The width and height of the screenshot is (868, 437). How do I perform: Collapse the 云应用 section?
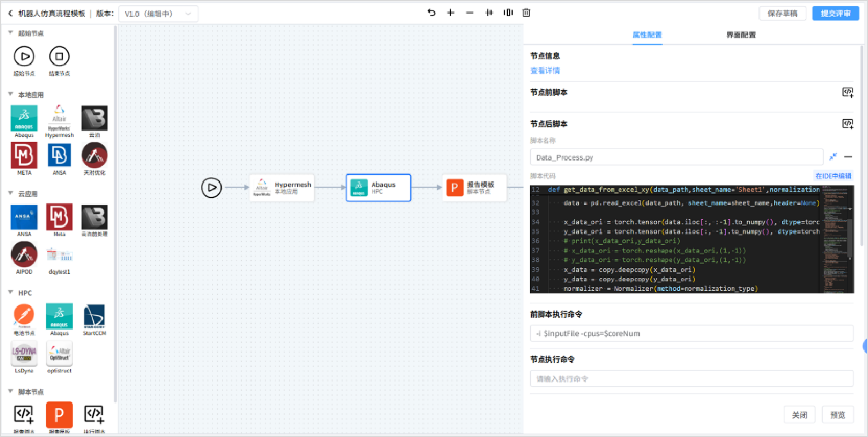10,193
